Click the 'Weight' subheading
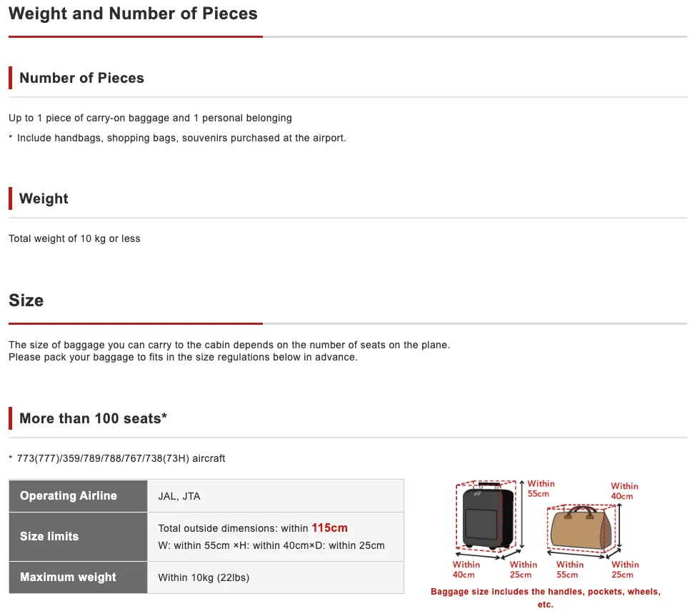Screen dimensions: 695x616 pyautogui.click(x=44, y=198)
